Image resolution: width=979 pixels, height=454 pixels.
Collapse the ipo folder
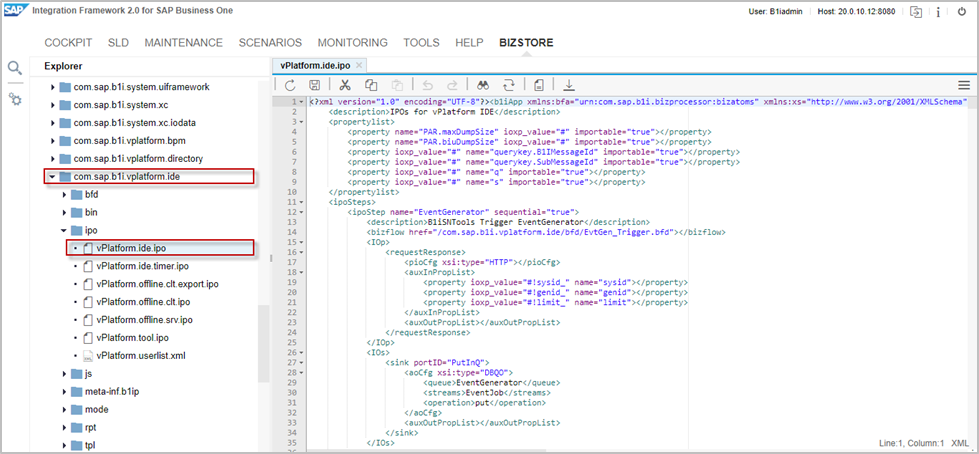64,230
